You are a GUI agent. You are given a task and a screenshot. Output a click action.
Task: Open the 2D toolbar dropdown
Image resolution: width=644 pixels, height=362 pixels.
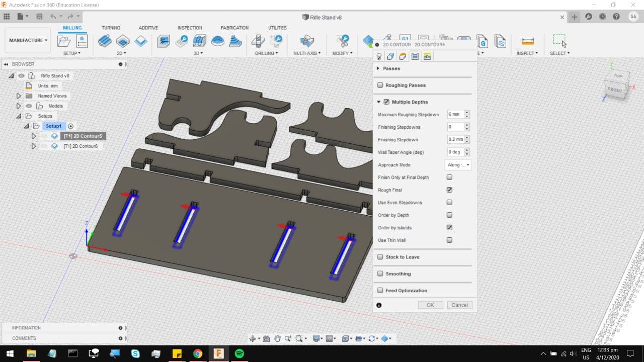pos(121,53)
